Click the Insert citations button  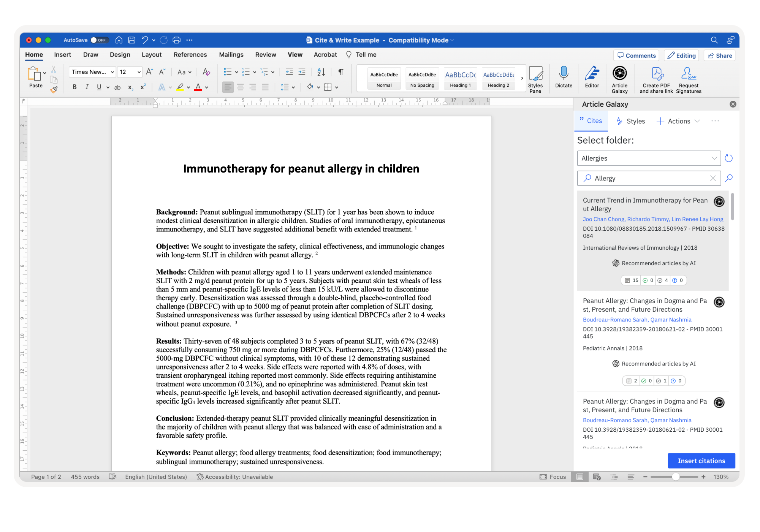click(x=701, y=461)
